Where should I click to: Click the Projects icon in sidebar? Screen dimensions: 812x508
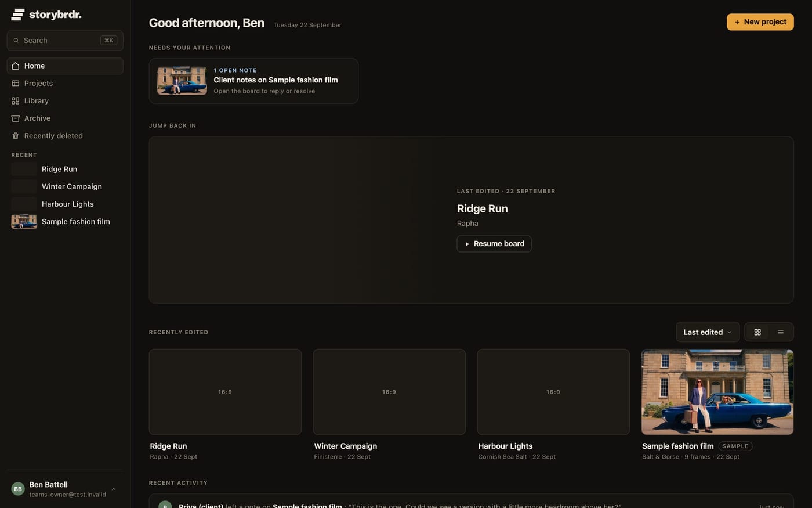[x=16, y=84]
